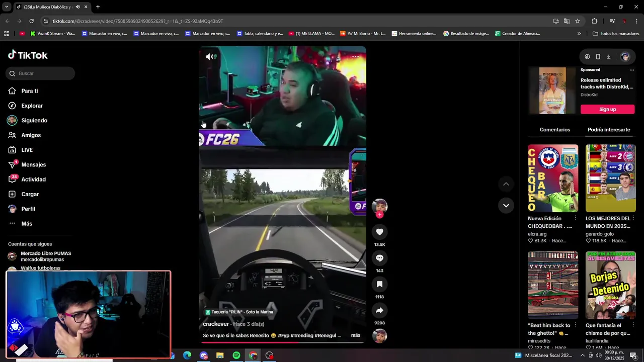Show more bookmarks with double chevron
This screenshot has width=644, height=362.
coord(579,34)
